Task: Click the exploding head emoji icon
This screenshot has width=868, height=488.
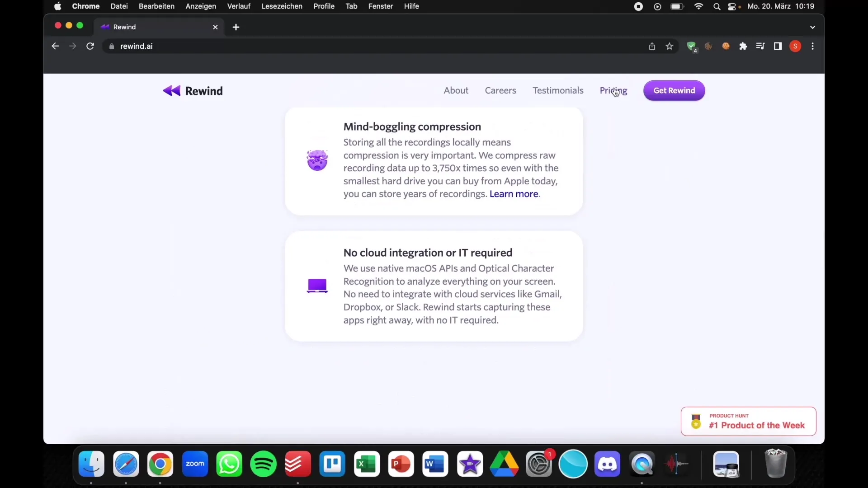Action: pos(317,160)
